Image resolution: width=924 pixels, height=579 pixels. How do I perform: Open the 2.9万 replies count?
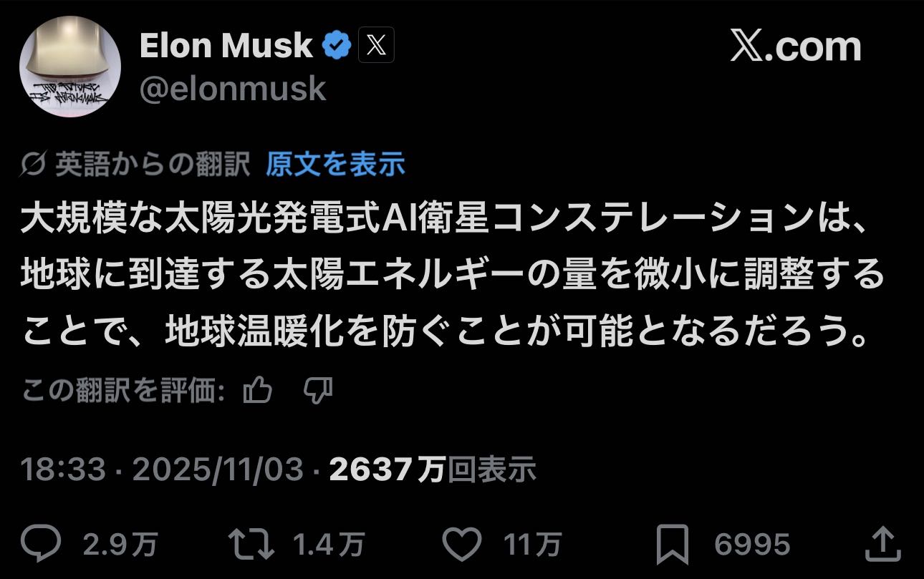(120, 545)
